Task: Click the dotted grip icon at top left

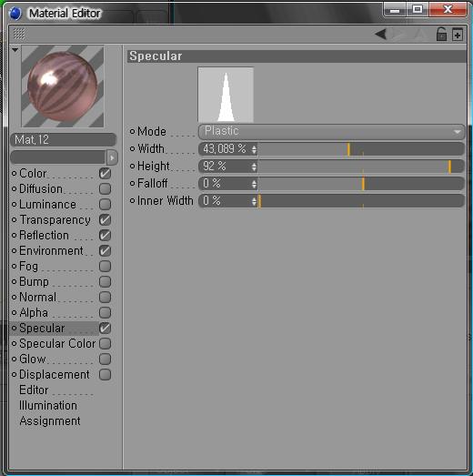Action: click(19, 34)
